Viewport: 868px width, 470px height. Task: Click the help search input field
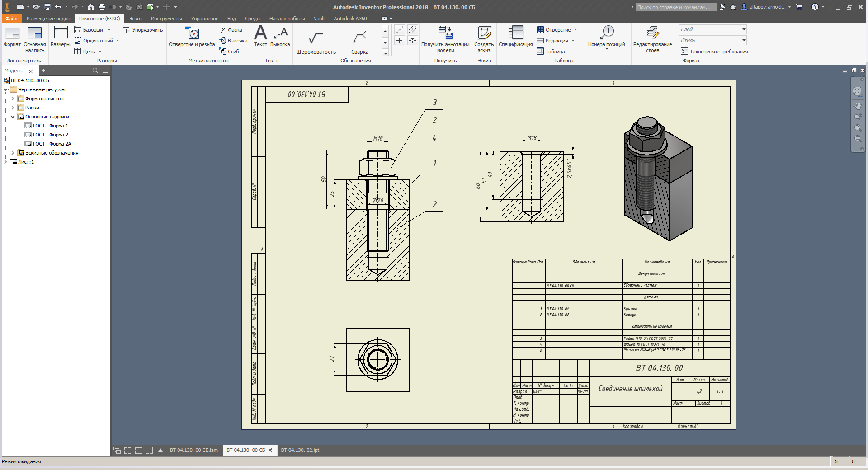click(x=675, y=7)
